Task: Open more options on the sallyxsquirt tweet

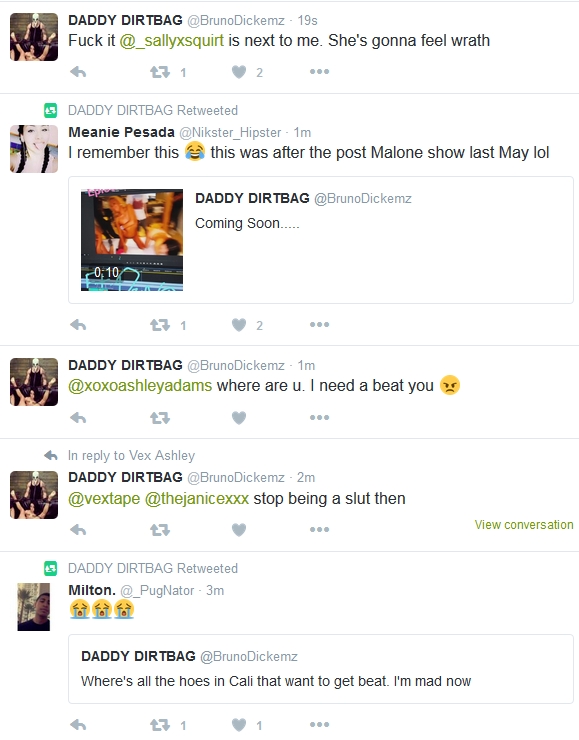Action: pos(319,72)
